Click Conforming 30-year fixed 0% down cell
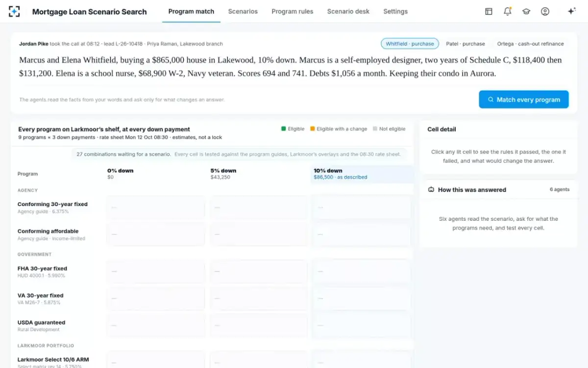 pos(156,208)
